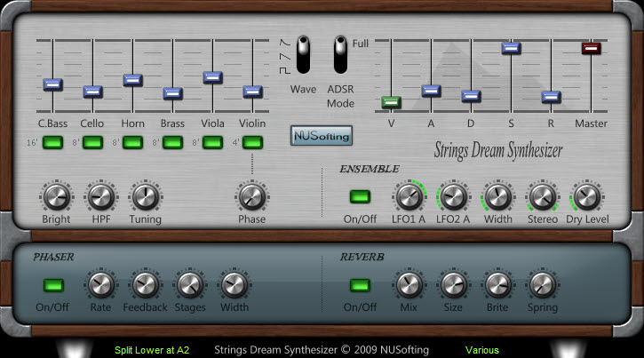Toggle the C.Bass 16' green button
644x358 pixels.
(52, 142)
